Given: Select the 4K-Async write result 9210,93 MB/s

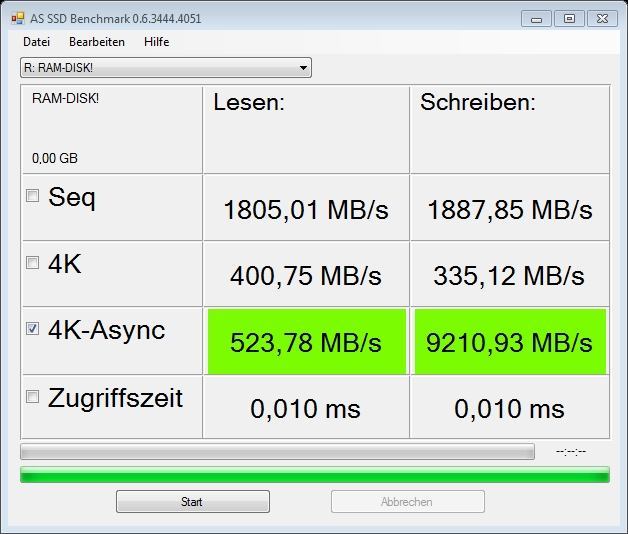Looking at the screenshot, I should click(510, 342).
